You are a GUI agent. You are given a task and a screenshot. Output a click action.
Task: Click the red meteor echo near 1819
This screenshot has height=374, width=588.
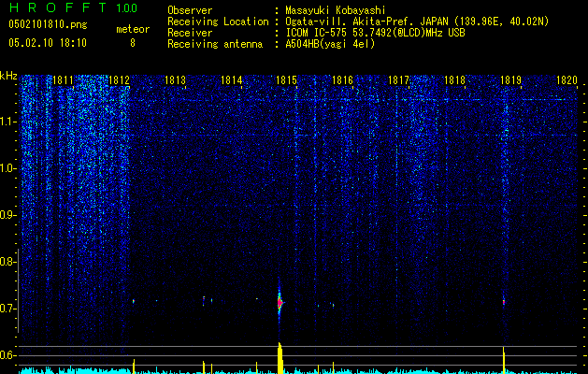[x=504, y=302]
